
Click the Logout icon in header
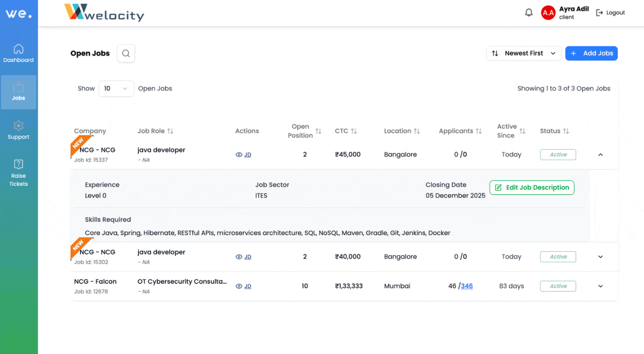tap(599, 13)
